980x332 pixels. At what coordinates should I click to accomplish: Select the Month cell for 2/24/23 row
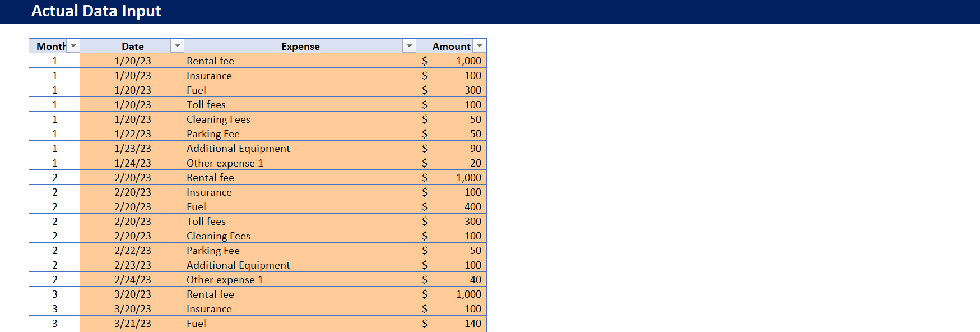click(54, 279)
